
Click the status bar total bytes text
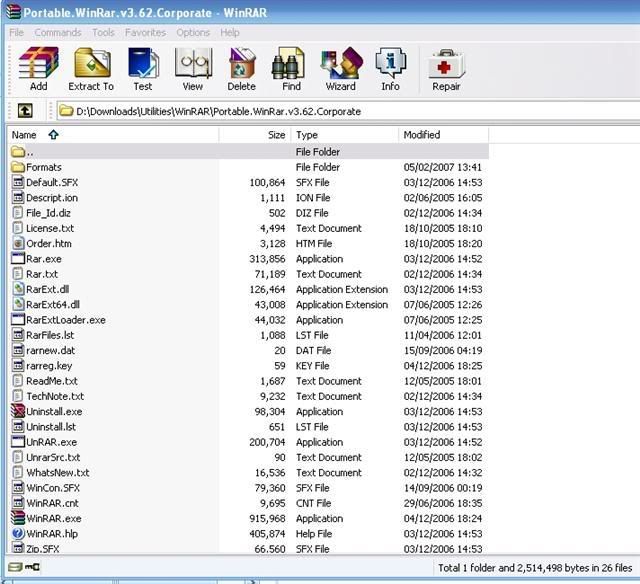point(535,568)
